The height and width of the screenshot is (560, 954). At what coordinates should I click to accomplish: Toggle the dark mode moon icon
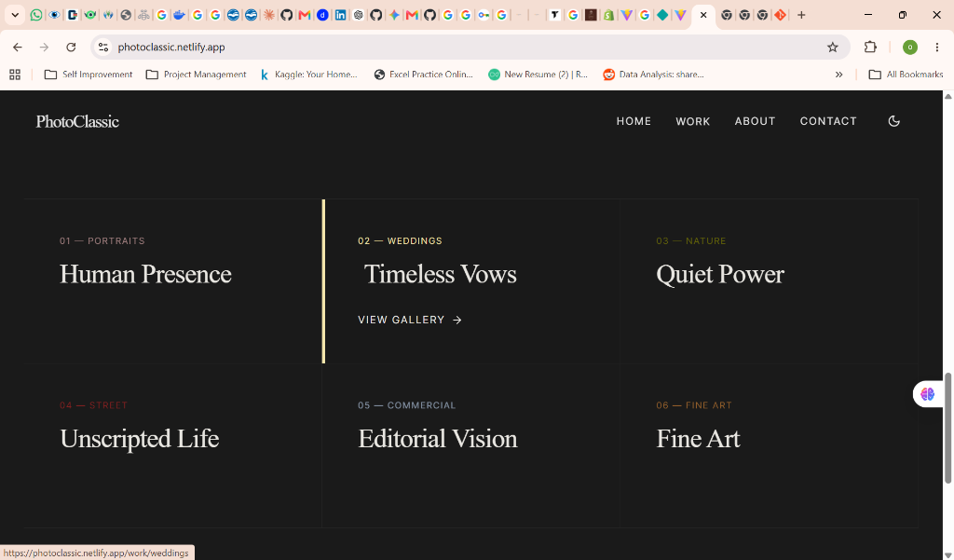pos(893,121)
